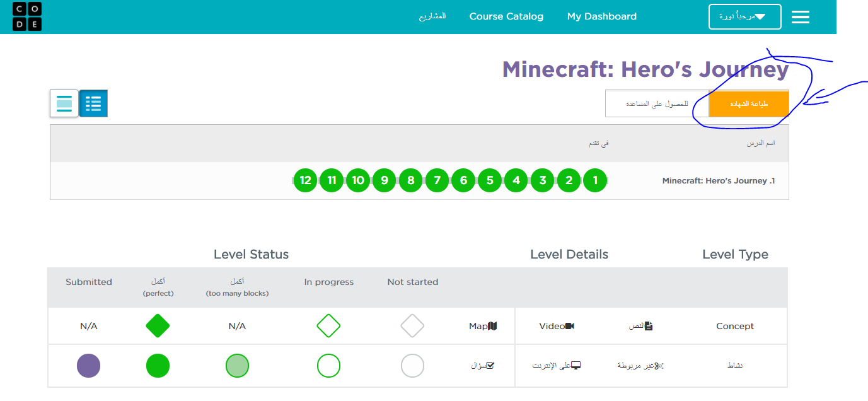This screenshot has height=401, width=868.
Task: Click the Submitted purple circle
Action: click(x=88, y=366)
